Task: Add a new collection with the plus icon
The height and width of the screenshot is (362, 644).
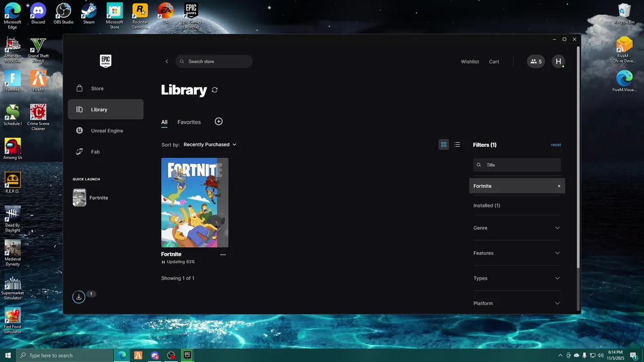Action: (218, 122)
